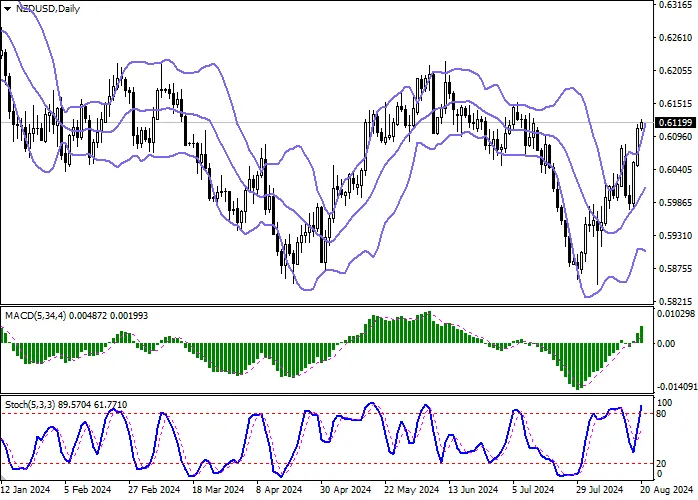698x500 pixels.
Task: Click date label 20 Aug 2024
Action: 665,490
